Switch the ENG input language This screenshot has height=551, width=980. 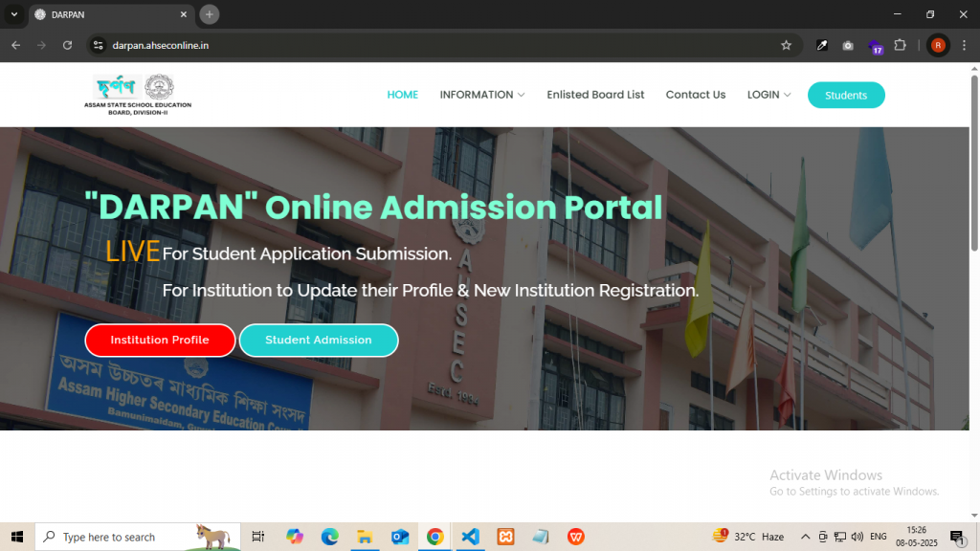point(879,537)
